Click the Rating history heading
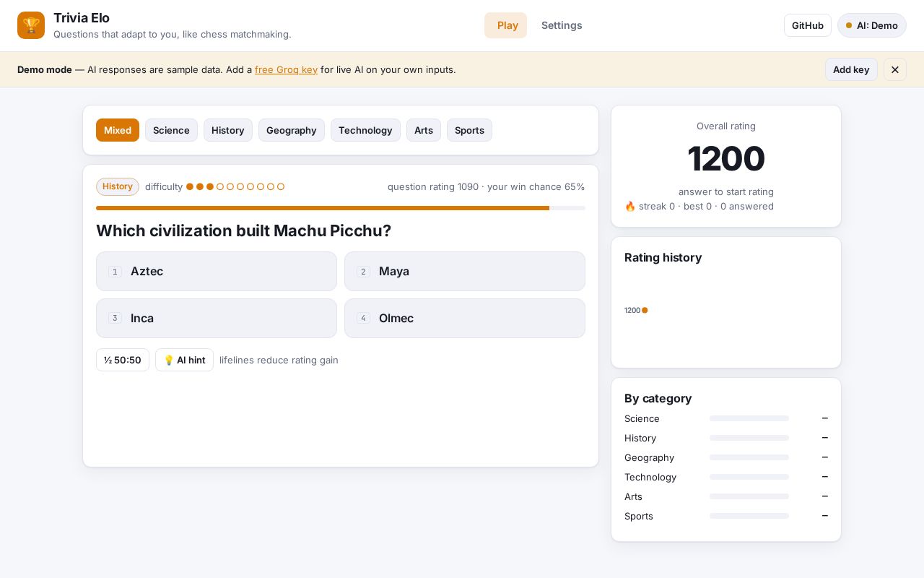 point(663,257)
